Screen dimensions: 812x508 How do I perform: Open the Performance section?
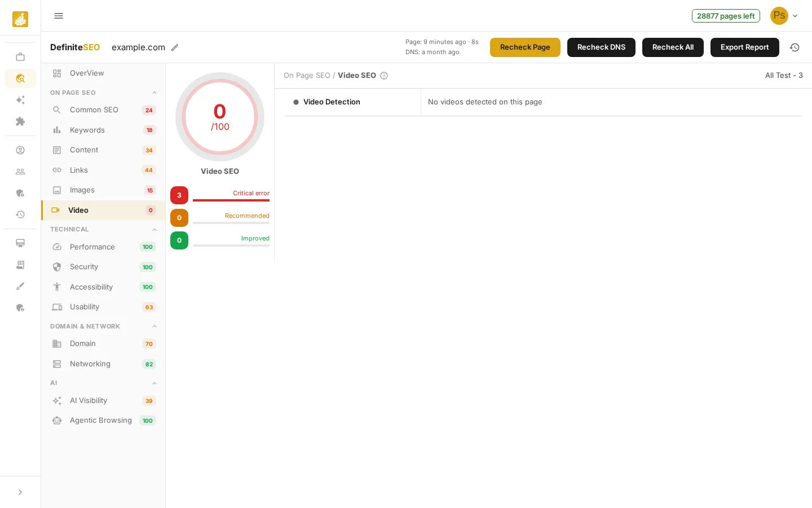pos(103,247)
